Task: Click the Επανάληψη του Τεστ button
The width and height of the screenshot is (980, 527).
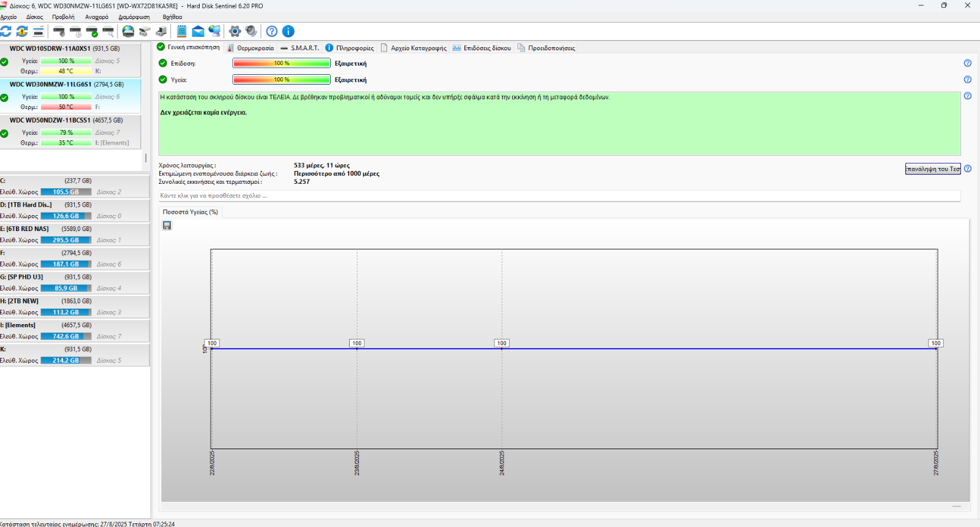Action: point(933,169)
